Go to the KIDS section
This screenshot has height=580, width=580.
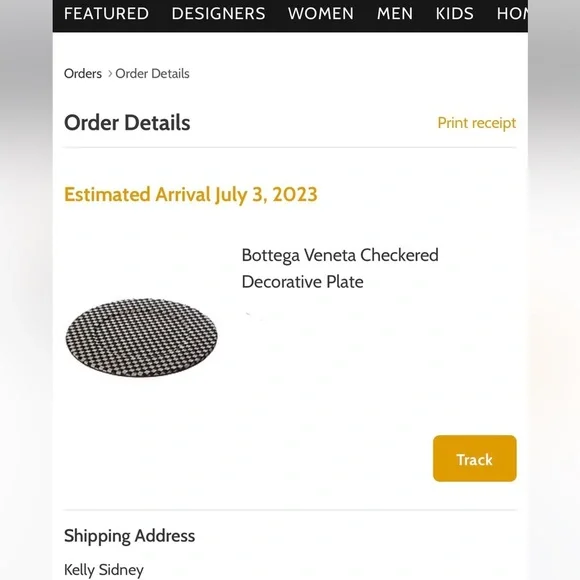click(455, 14)
